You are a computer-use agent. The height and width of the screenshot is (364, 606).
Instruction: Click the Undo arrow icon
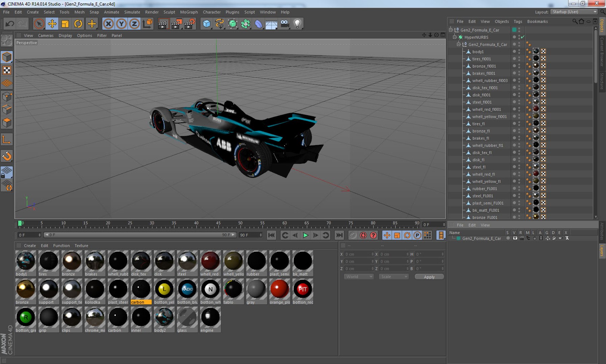pyautogui.click(x=10, y=24)
